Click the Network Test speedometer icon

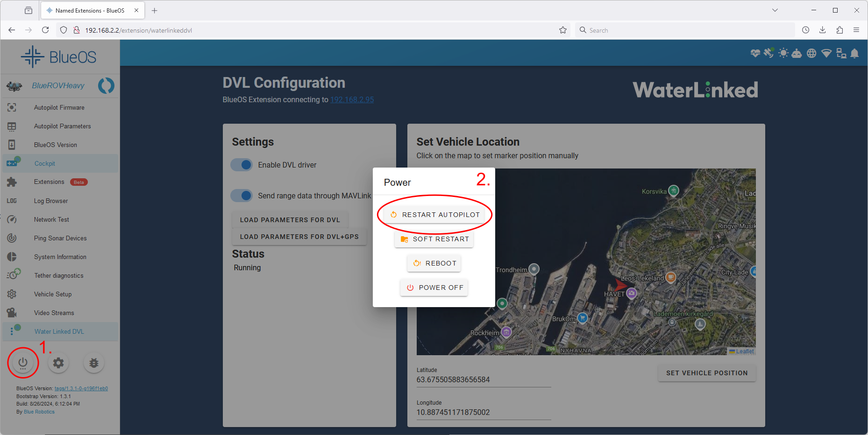[x=12, y=219]
